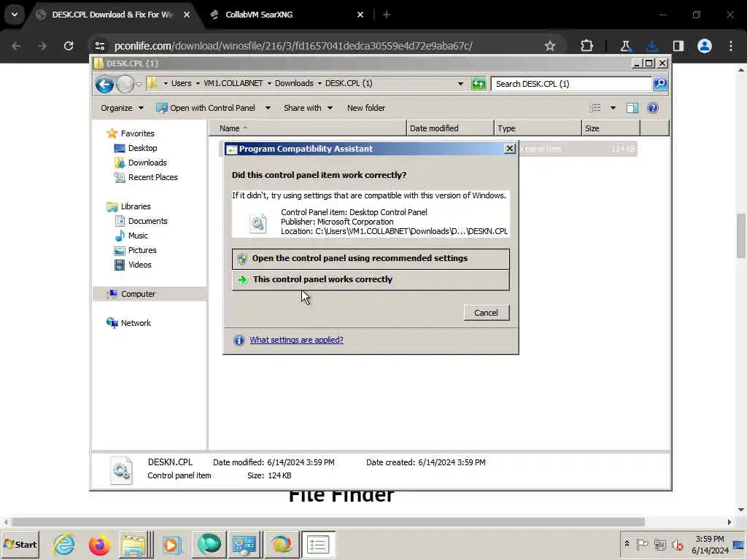Open Explorer help question mark icon

[x=653, y=108]
